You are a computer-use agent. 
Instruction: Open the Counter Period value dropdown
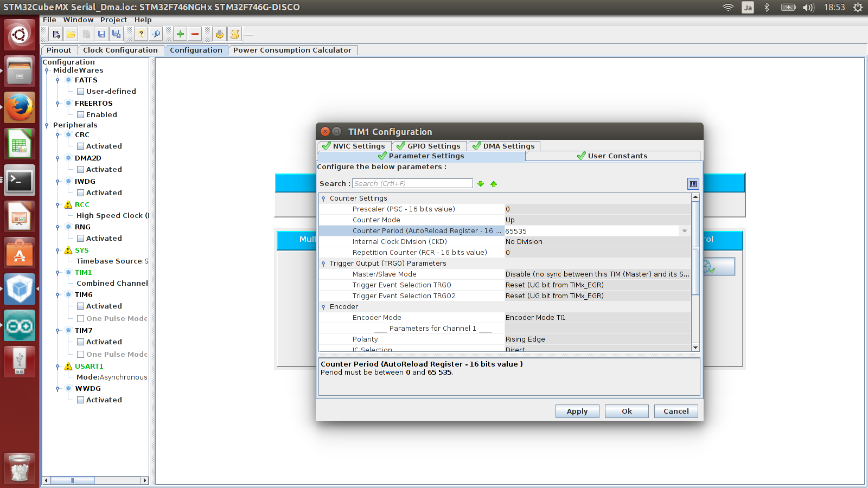click(685, 231)
